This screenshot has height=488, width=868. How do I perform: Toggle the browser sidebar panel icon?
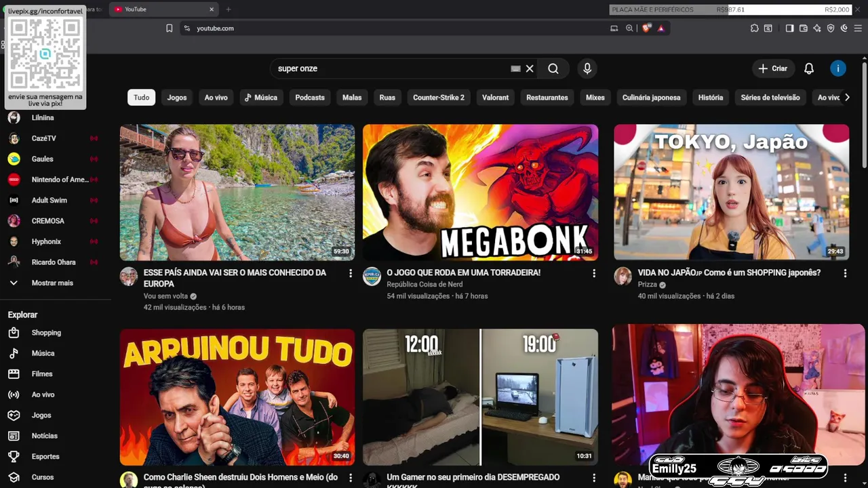pos(789,28)
